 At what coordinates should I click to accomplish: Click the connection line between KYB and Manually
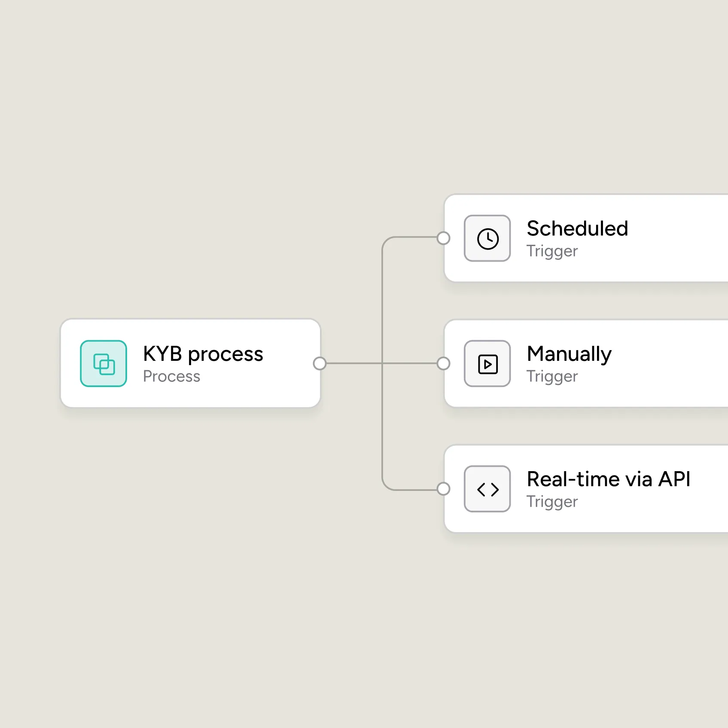[x=381, y=363]
